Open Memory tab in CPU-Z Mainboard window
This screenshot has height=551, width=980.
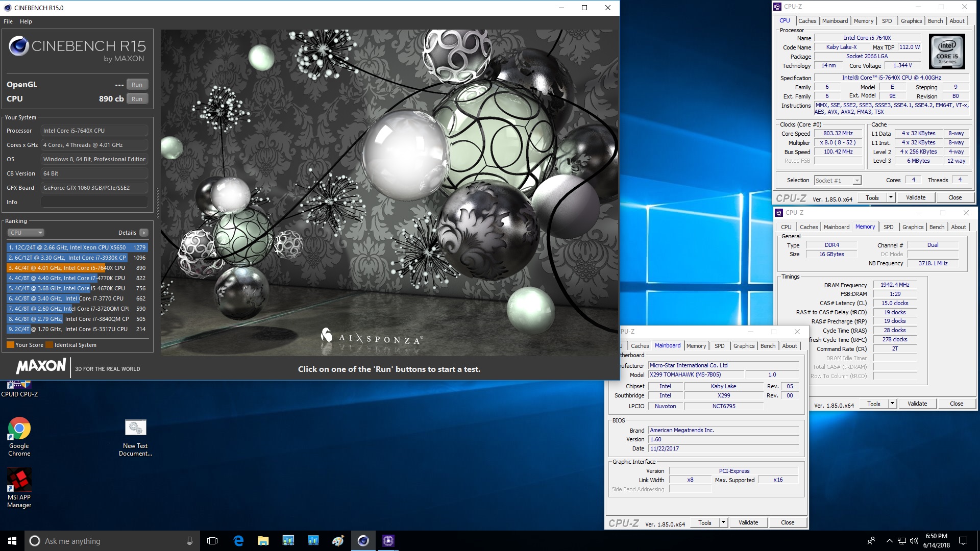click(696, 346)
